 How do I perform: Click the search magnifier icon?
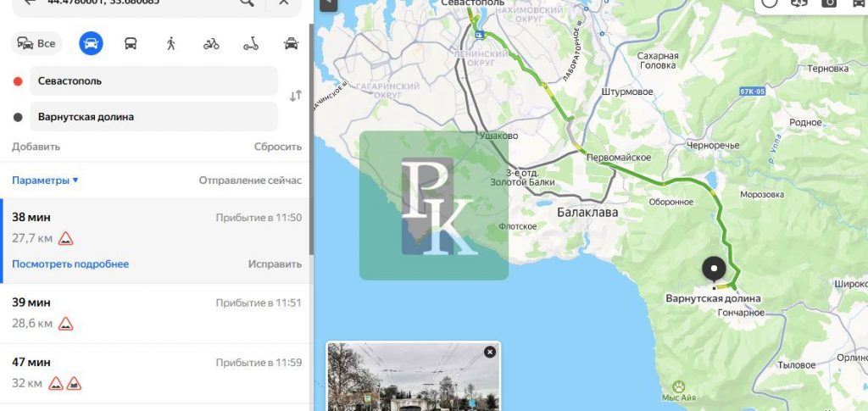(x=247, y=3)
